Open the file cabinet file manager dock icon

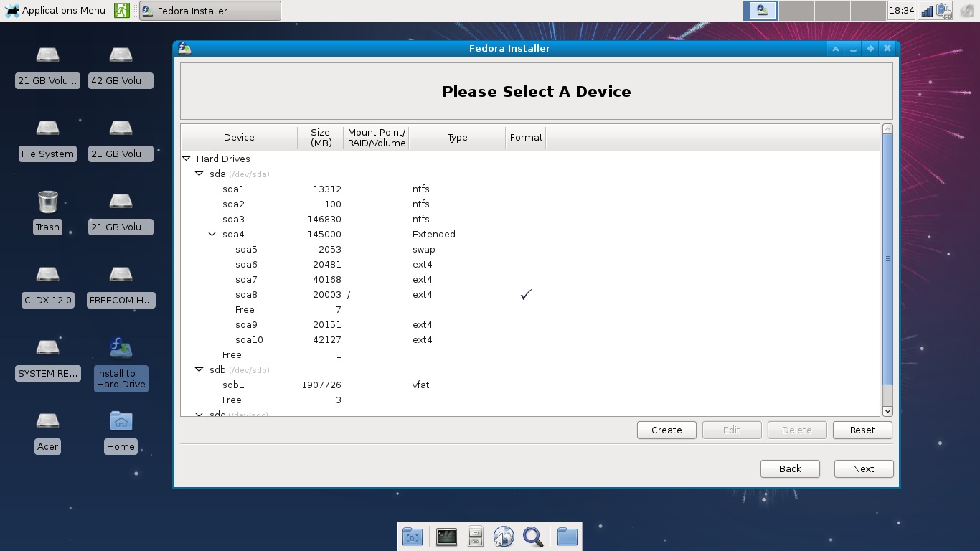475,536
